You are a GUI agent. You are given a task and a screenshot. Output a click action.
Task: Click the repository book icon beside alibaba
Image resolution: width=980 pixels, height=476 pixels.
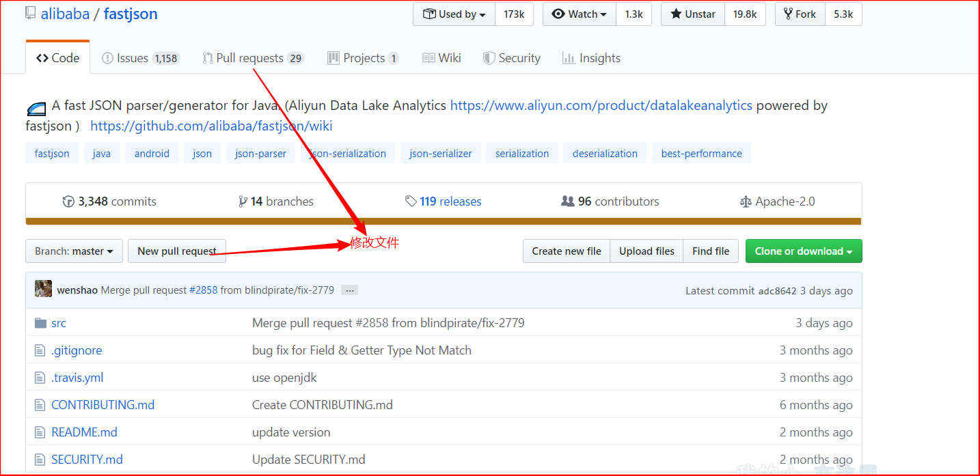tap(30, 14)
